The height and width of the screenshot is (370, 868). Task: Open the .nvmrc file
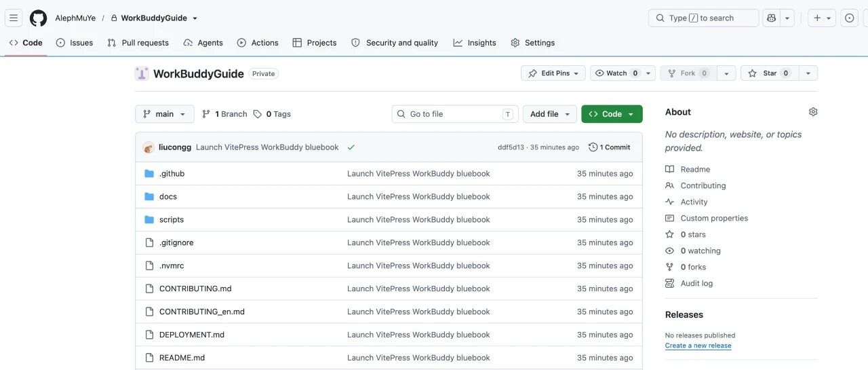[172, 266]
